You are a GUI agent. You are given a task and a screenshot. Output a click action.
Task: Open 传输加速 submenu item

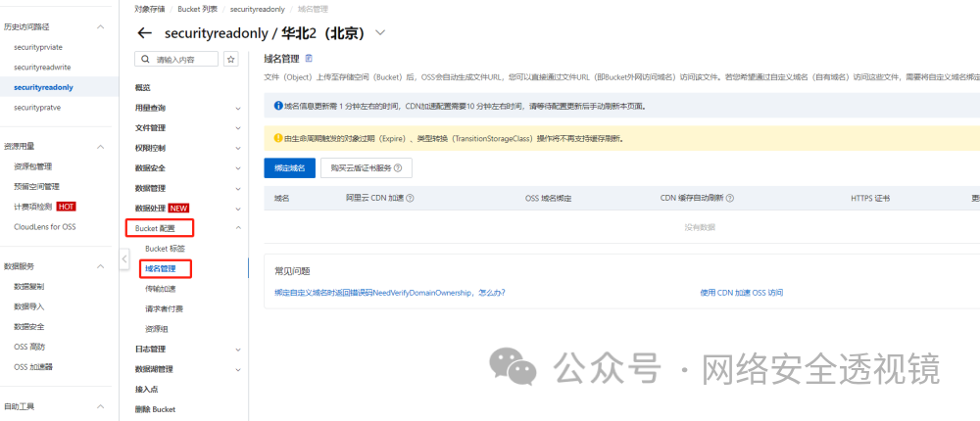click(160, 289)
